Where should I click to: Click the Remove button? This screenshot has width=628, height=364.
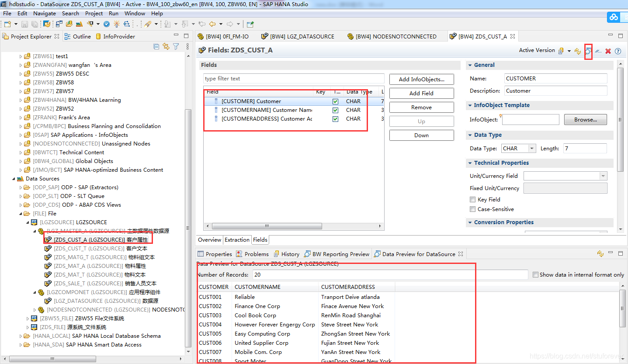pyautogui.click(x=421, y=107)
